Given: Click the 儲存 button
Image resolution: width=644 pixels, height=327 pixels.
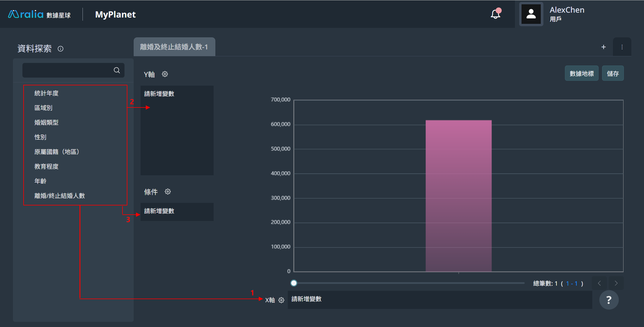Looking at the screenshot, I should tap(613, 74).
